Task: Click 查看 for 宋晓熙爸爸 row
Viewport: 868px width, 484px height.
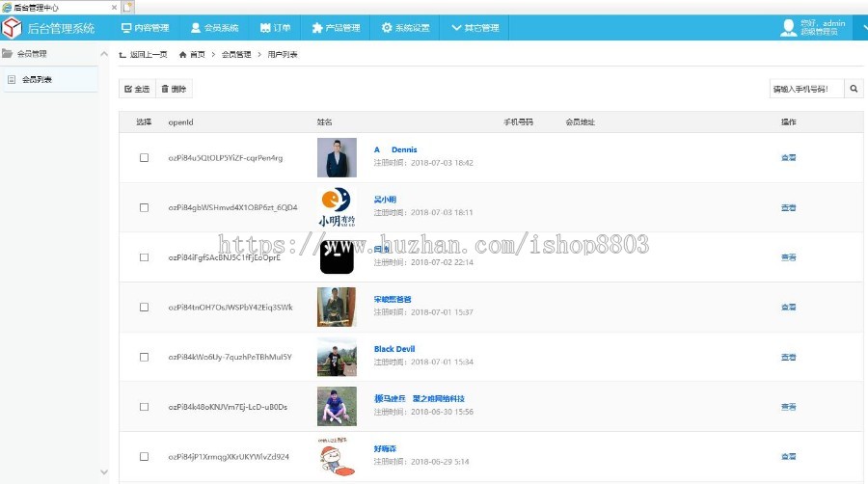Action: pos(788,307)
